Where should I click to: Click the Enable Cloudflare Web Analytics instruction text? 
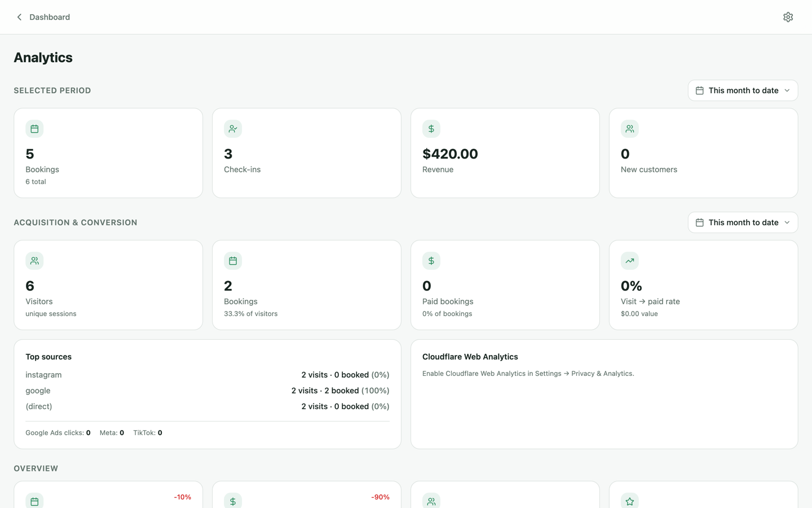click(528, 374)
